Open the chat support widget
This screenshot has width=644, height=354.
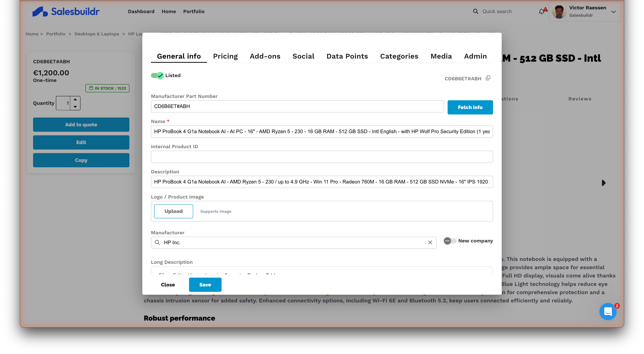(608, 311)
